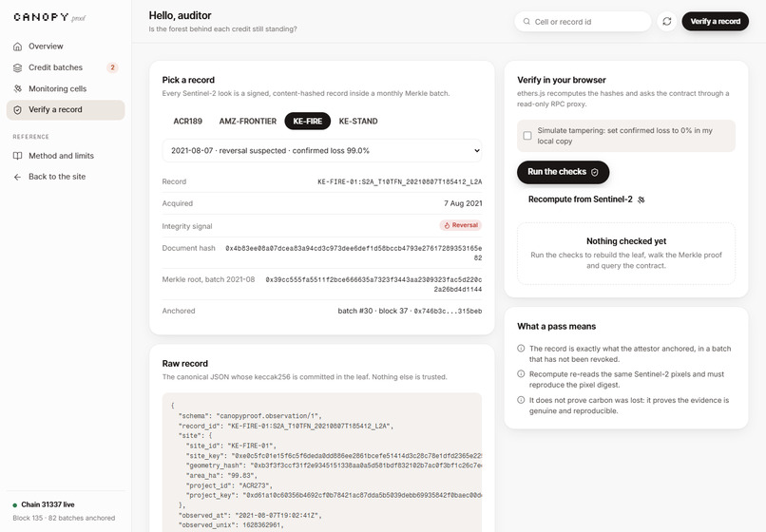Viewport: 766px width, 532px height.
Task: Click Run the checks button
Action: click(x=563, y=172)
